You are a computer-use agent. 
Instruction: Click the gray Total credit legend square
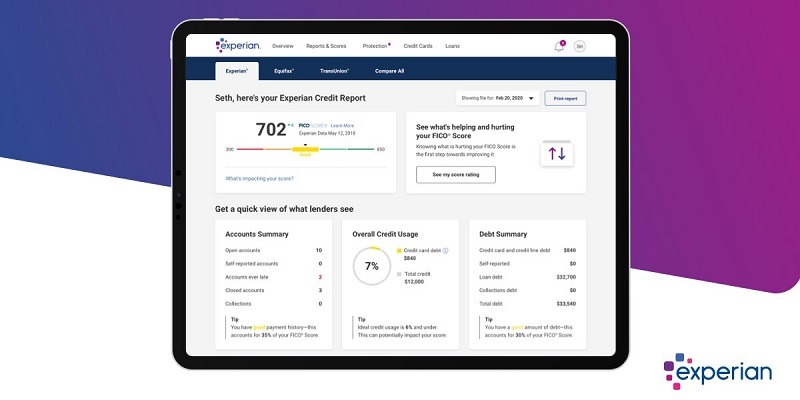[400, 273]
